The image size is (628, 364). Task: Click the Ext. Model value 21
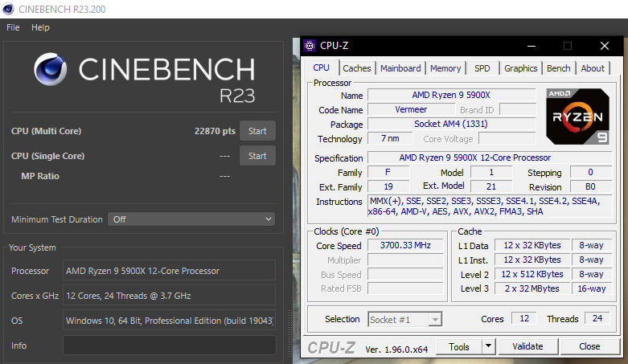tap(491, 186)
